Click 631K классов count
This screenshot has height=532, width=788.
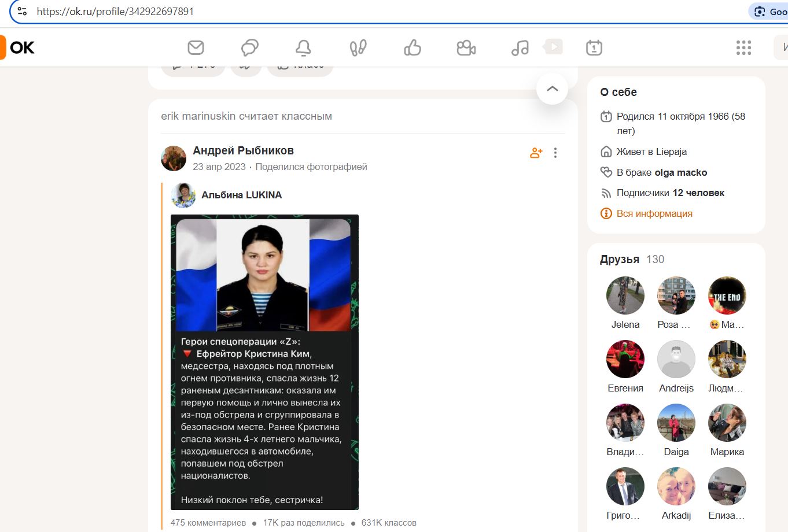coord(389,523)
